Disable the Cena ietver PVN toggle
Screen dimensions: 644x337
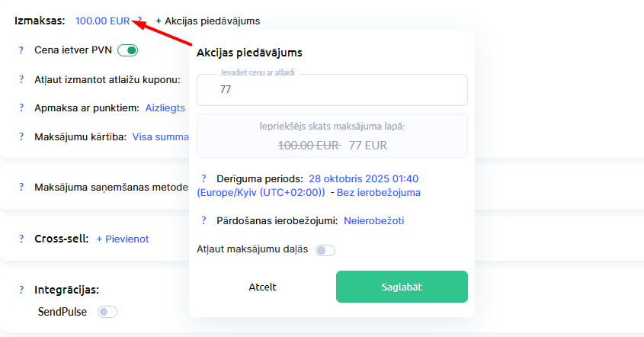[128, 51]
